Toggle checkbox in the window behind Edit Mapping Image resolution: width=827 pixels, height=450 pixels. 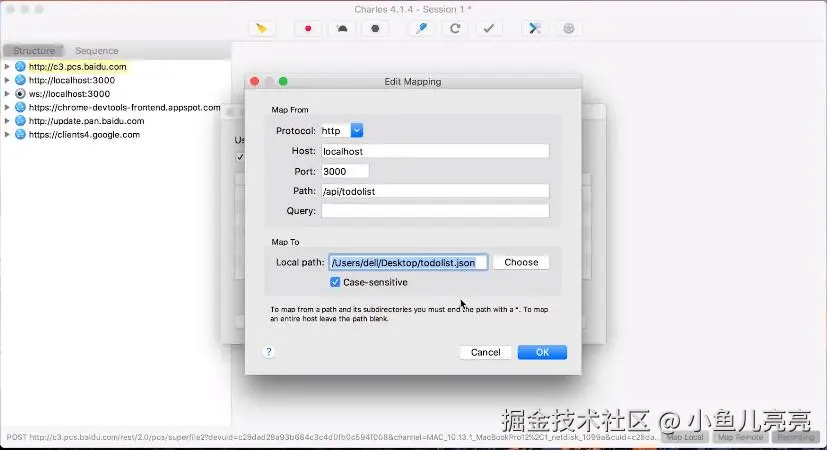240,157
